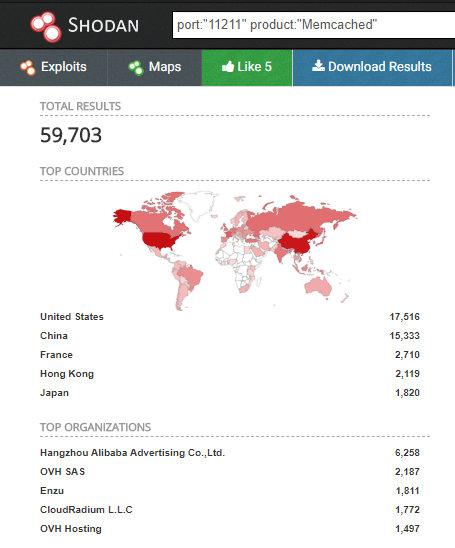Click Brazil on the world map
455x548 pixels.
click(190, 276)
